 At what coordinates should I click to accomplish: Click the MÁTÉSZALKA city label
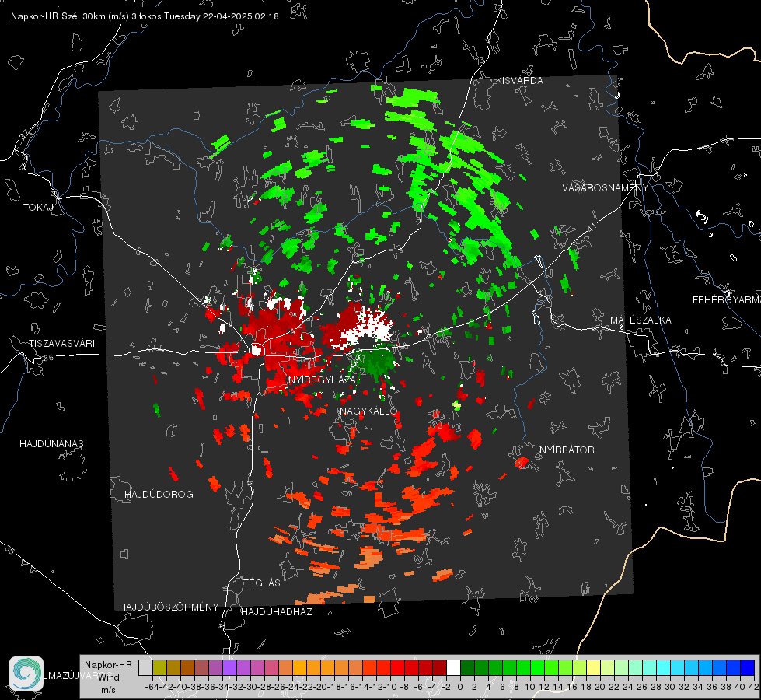641,320
